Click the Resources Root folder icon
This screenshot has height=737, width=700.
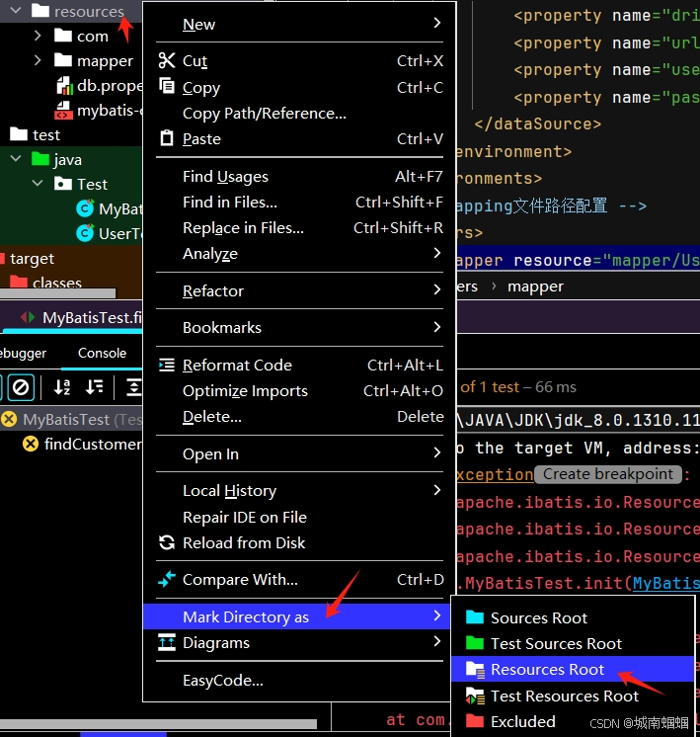pyautogui.click(x=475, y=669)
